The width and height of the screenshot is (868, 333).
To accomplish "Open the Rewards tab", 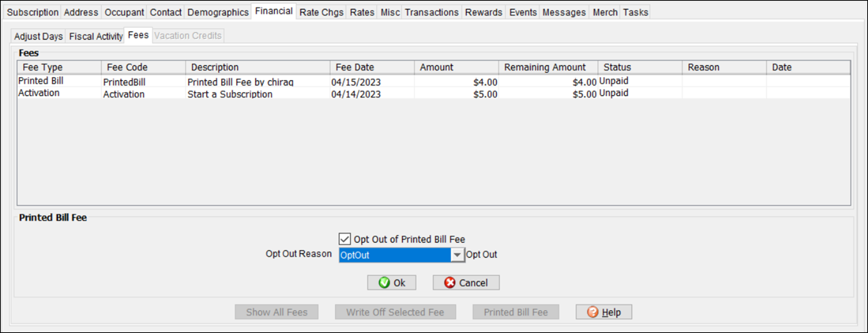I will click(x=483, y=12).
